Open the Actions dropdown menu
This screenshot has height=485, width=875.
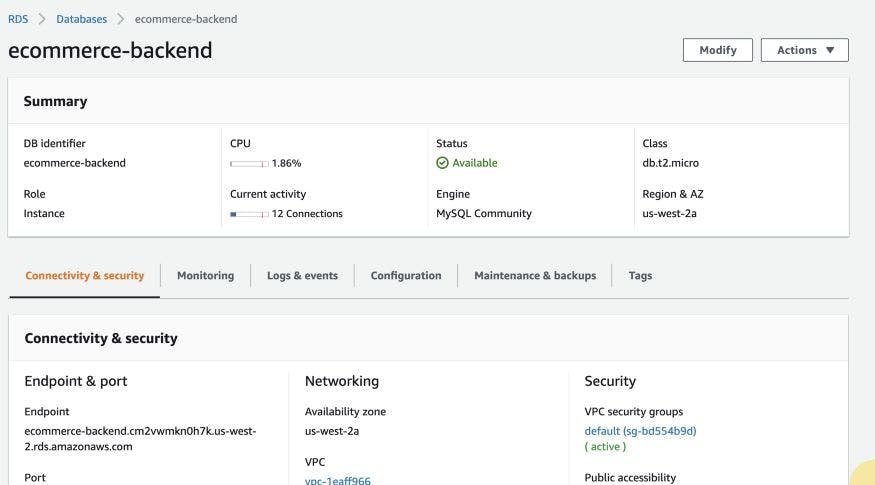pos(804,50)
